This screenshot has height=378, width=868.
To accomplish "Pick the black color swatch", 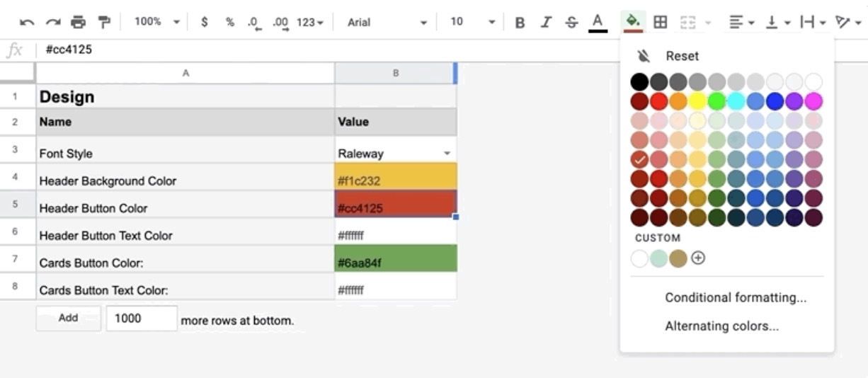I will click(639, 82).
